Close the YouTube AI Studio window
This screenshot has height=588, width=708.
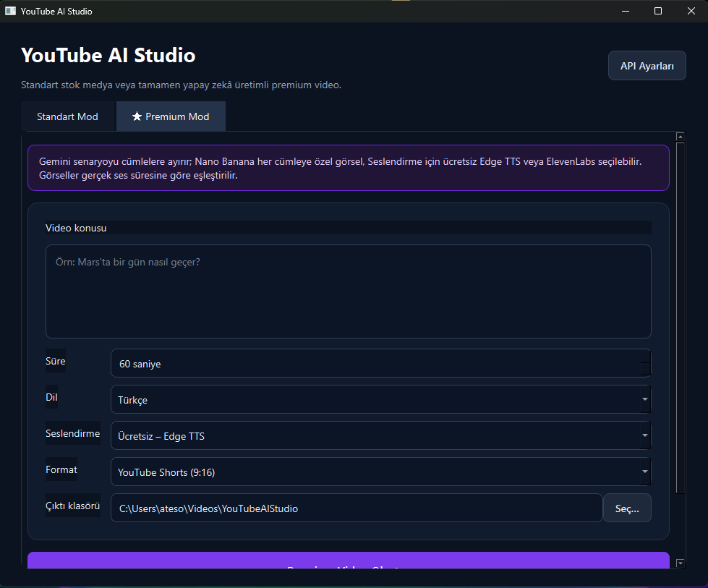point(691,12)
